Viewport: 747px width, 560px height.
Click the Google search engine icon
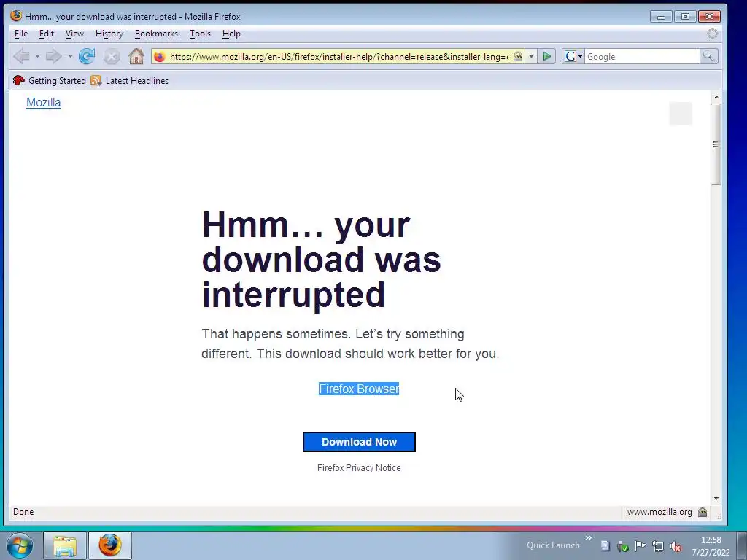coord(570,57)
